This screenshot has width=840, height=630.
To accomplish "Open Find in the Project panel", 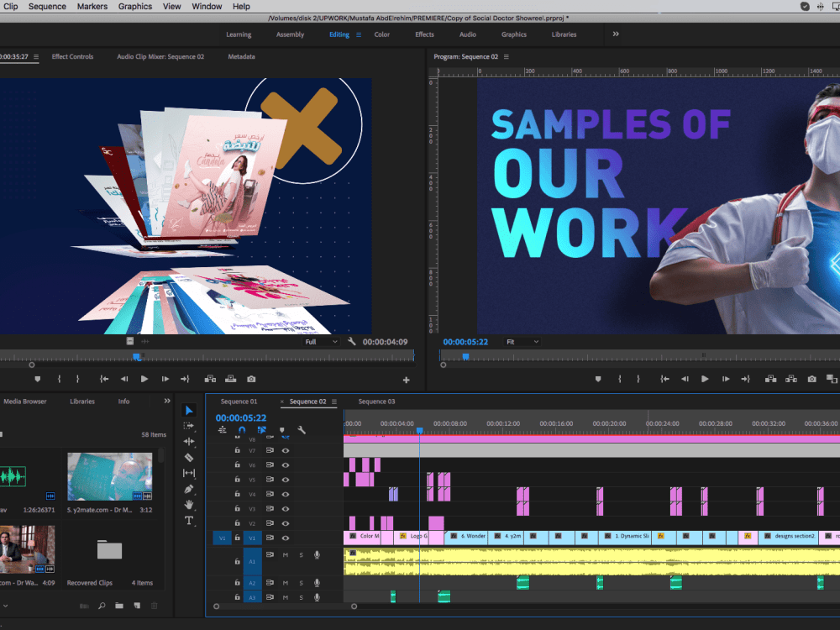I will pos(102,606).
